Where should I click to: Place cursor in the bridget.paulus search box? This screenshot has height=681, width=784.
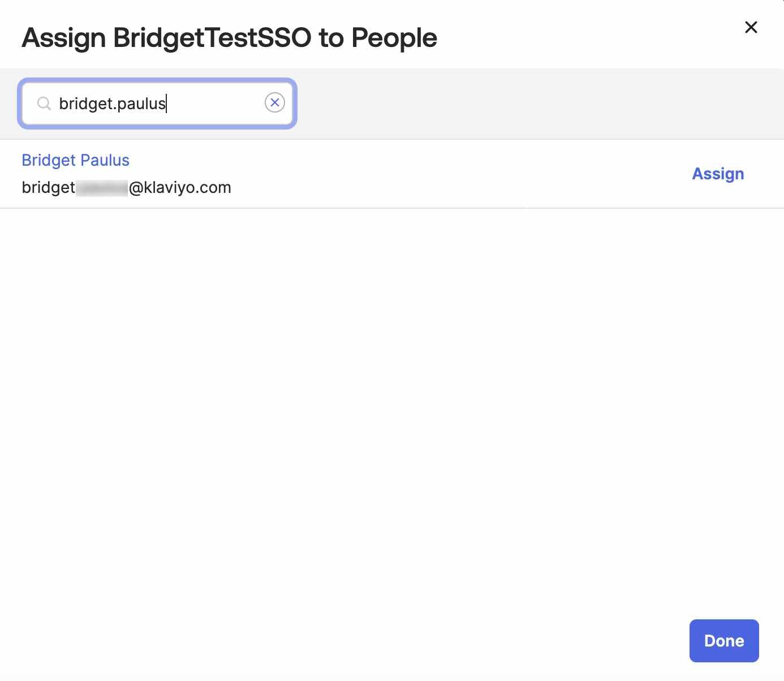click(x=157, y=104)
